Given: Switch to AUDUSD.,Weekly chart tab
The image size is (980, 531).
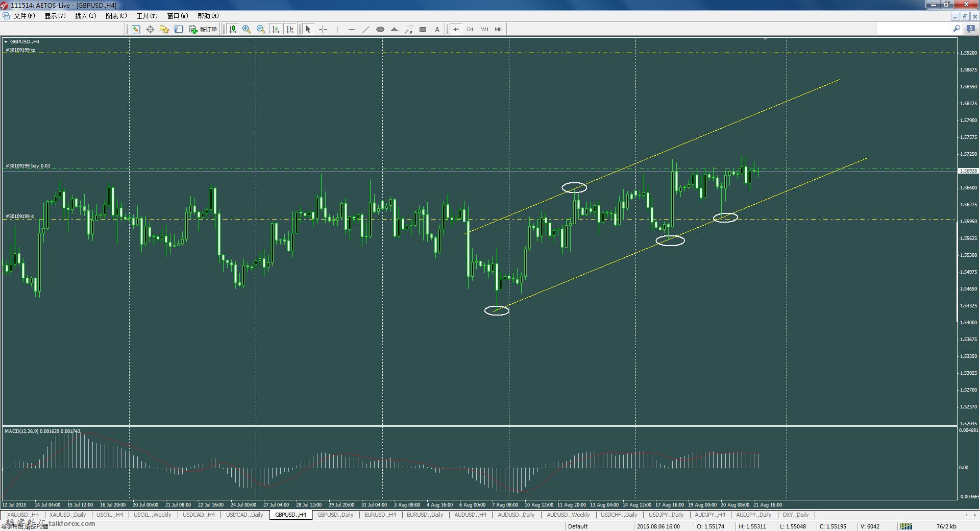Looking at the screenshot, I should click(x=568, y=515).
